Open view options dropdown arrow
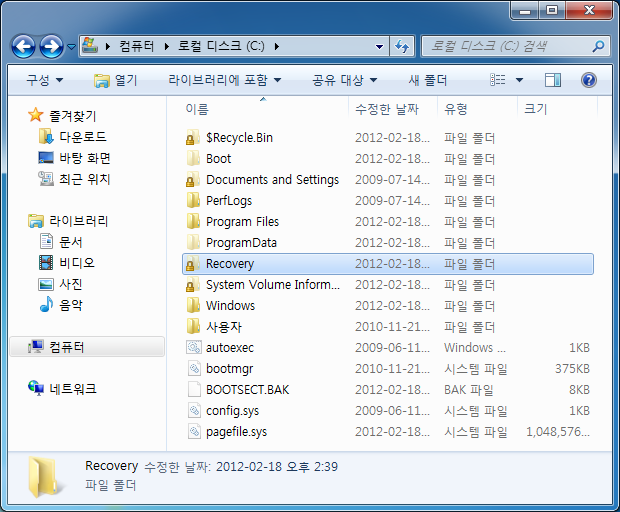 (x=519, y=80)
